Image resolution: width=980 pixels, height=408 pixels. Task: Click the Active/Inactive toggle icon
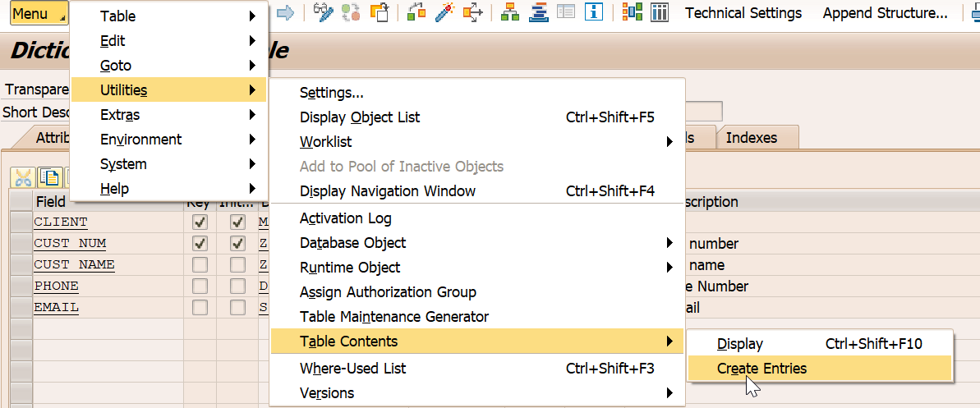click(351, 12)
